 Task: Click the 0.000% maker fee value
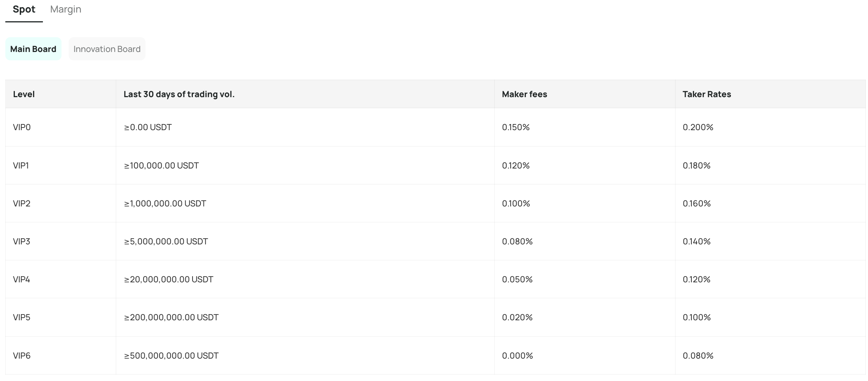pos(518,356)
